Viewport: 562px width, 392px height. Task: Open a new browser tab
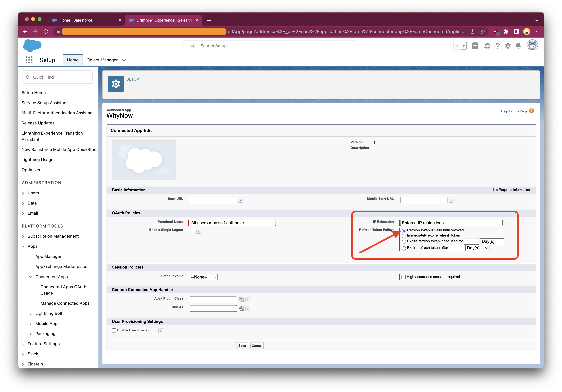pyautogui.click(x=209, y=20)
